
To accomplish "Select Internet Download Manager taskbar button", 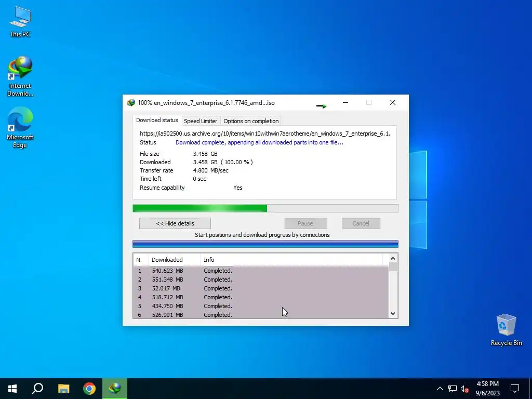I will tap(115, 389).
